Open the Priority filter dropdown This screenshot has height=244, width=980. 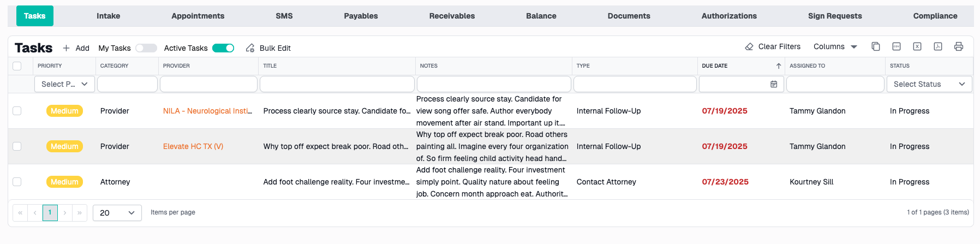(64, 84)
